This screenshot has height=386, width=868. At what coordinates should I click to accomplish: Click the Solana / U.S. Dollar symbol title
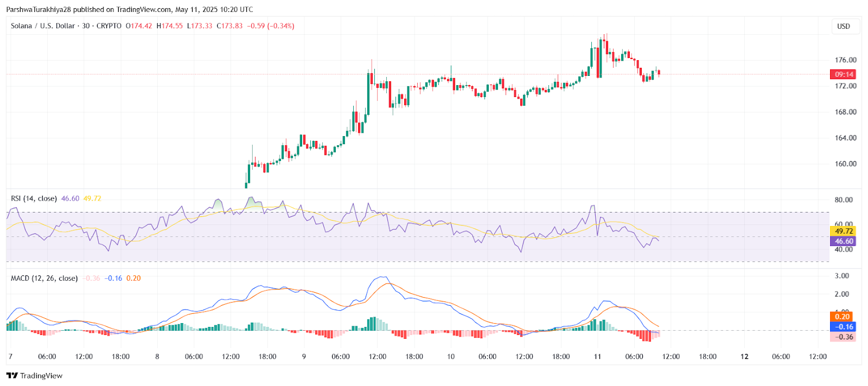click(43, 26)
